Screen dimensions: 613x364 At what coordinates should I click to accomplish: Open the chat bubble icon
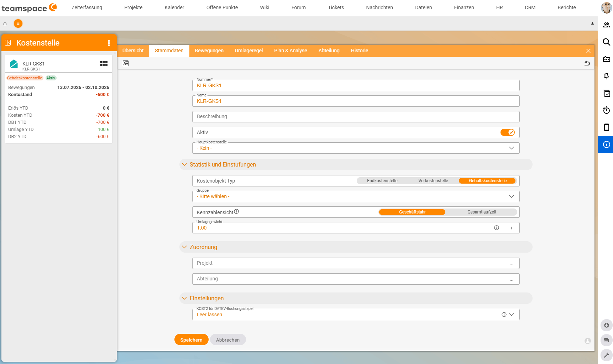click(x=607, y=340)
